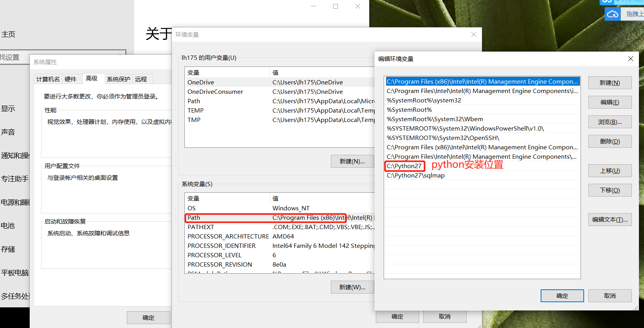Select the OneDriveConsumer user variable row
Viewport: 644px width, 328px height.
[280, 92]
